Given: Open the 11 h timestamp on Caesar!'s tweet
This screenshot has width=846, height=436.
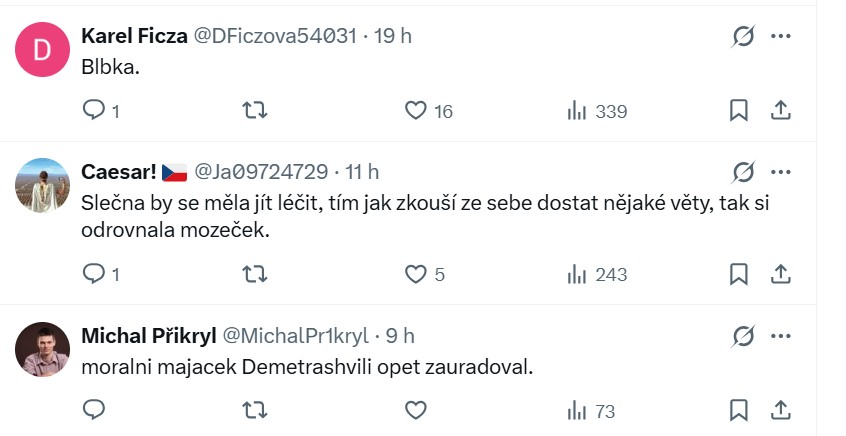Looking at the screenshot, I should coord(361,172).
